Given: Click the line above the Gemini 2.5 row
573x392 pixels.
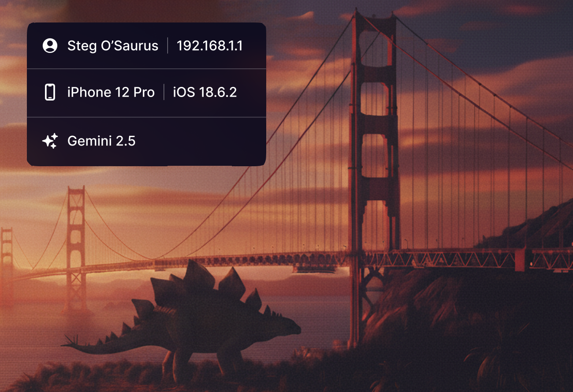Looking at the screenshot, I should [x=146, y=117].
